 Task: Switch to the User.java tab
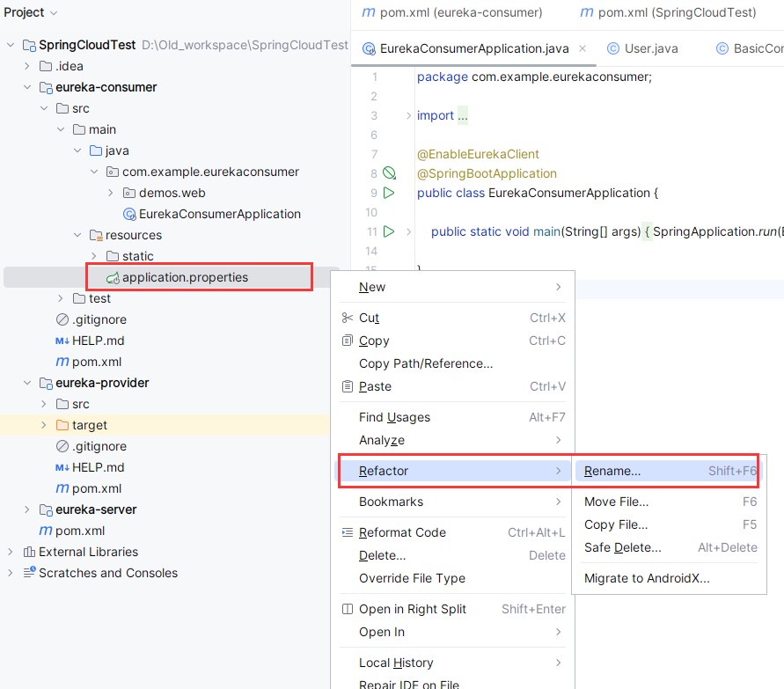pos(642,48)
